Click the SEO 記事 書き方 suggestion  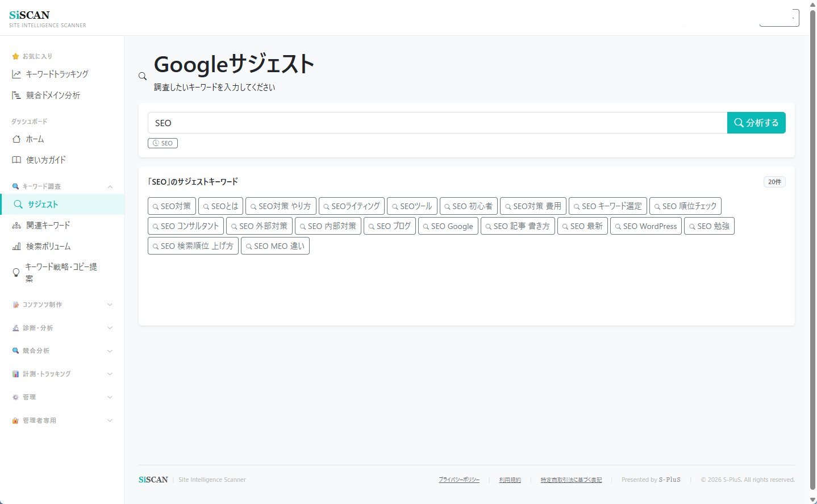pos(518,226)
